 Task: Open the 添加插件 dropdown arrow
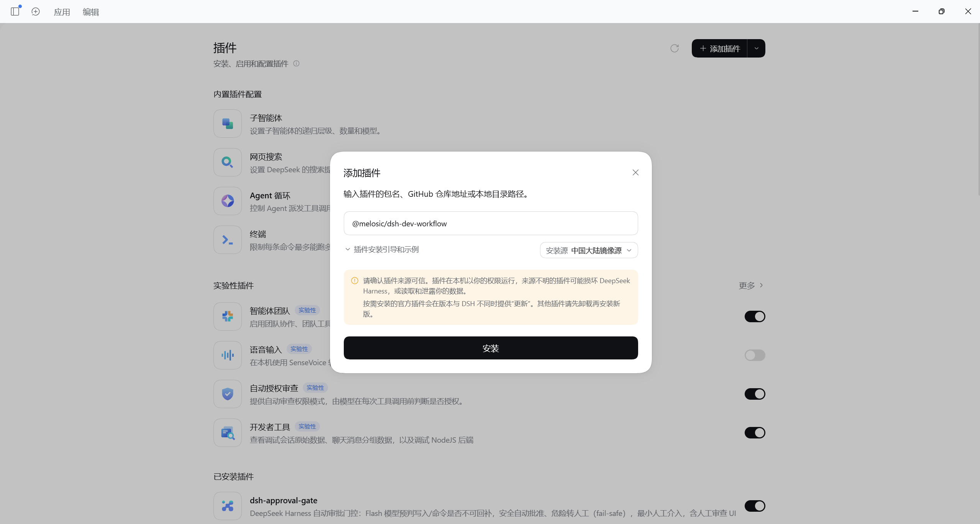tap(756, 48)
